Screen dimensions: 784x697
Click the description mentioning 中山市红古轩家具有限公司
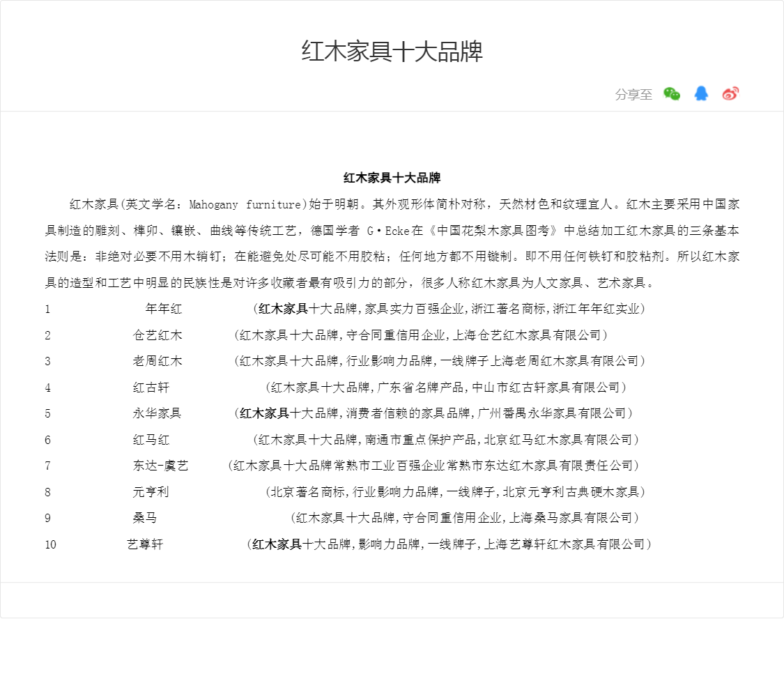(x=446, y=388)
